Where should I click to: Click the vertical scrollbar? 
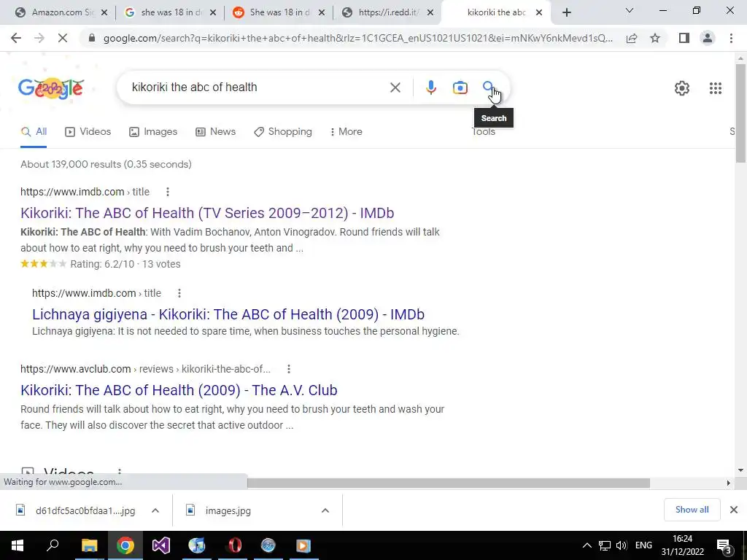point(740,113)
